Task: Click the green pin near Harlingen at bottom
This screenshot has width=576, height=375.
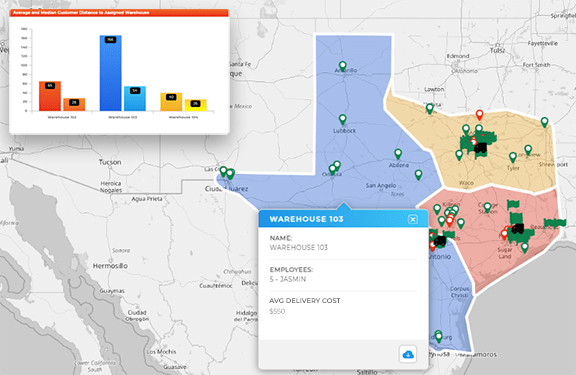Action: (x=438, y=337)
